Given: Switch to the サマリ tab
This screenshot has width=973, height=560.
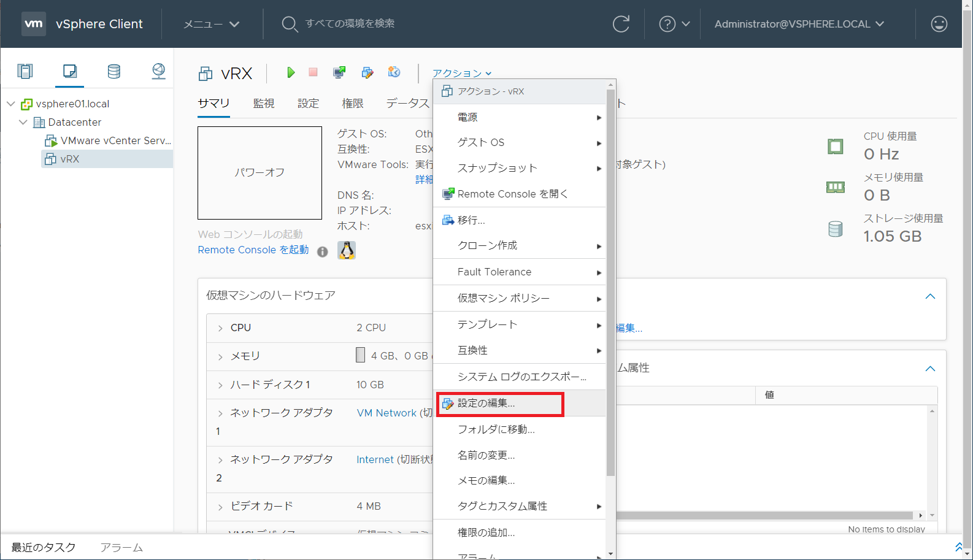Looking at the screenshot, I should click(x=213, y=103).
